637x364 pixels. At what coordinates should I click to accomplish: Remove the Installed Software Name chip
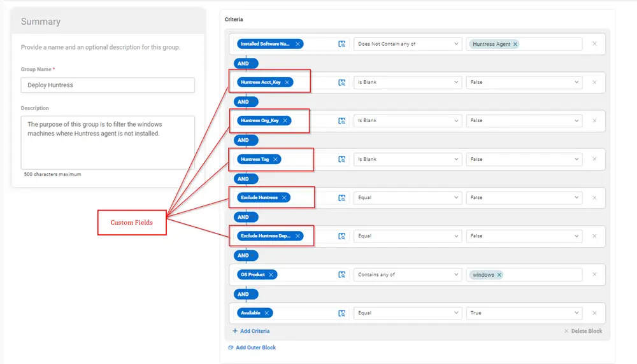click(297, 44)
